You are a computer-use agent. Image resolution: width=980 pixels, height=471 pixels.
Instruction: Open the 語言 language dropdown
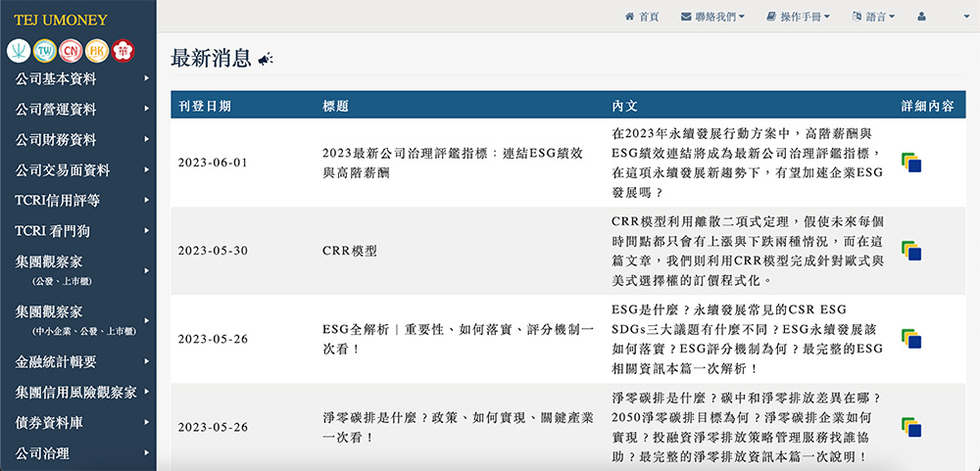873,17
